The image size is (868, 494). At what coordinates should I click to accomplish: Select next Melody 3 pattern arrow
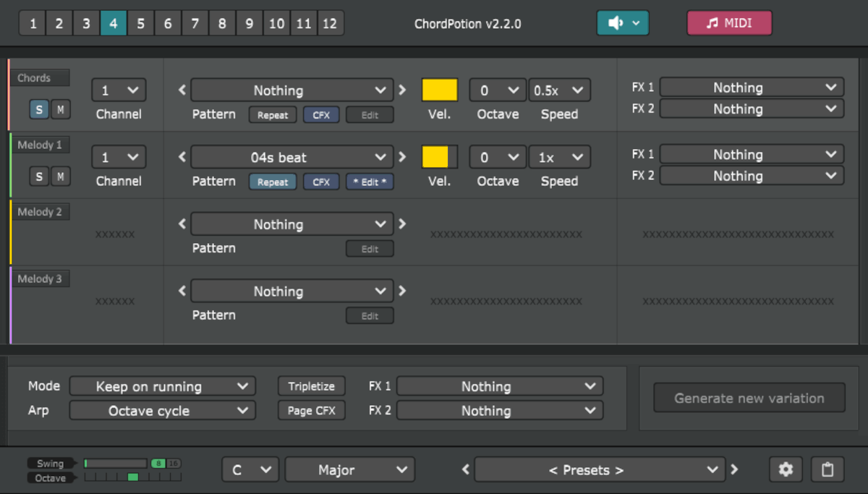(x=402, y=291)
